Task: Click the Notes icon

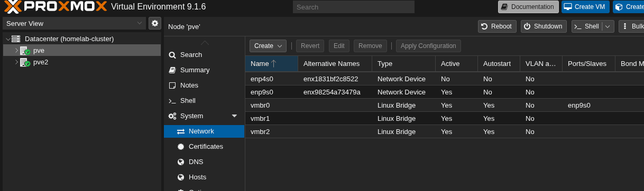Action: (x=172, y=85)
